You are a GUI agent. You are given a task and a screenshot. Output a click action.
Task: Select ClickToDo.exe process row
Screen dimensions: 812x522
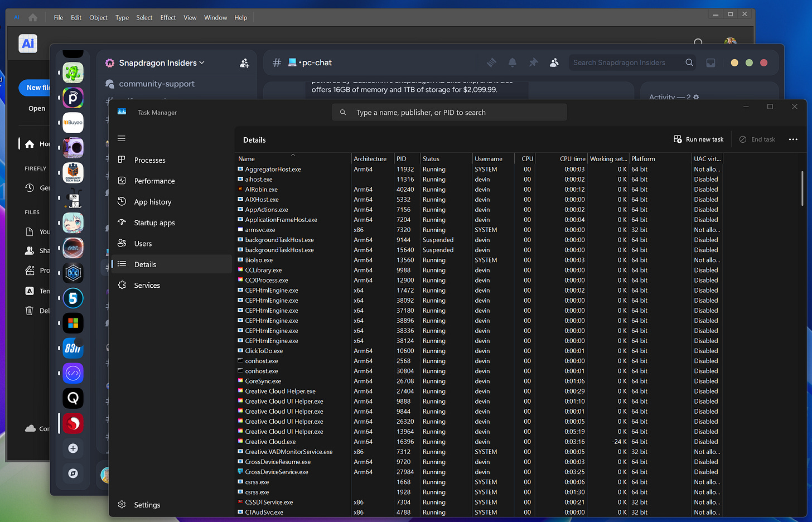(x=480, y=351)
